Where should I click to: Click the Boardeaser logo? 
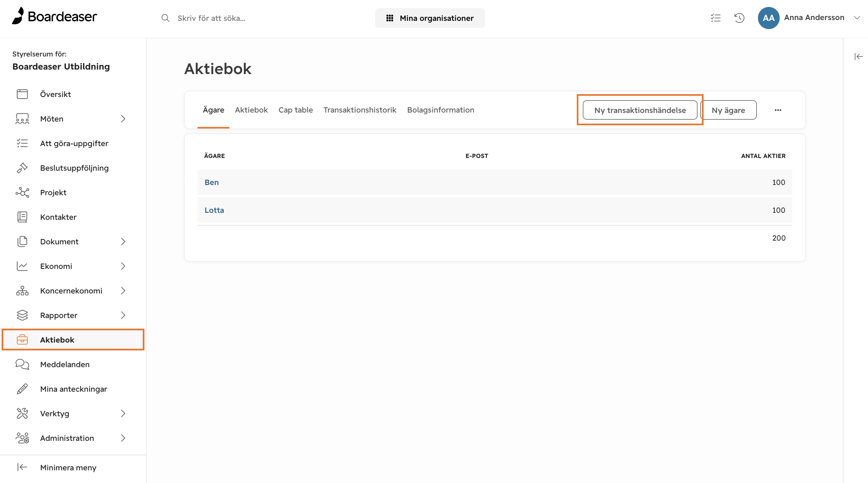pyautogui.click(x=55, y=16)
